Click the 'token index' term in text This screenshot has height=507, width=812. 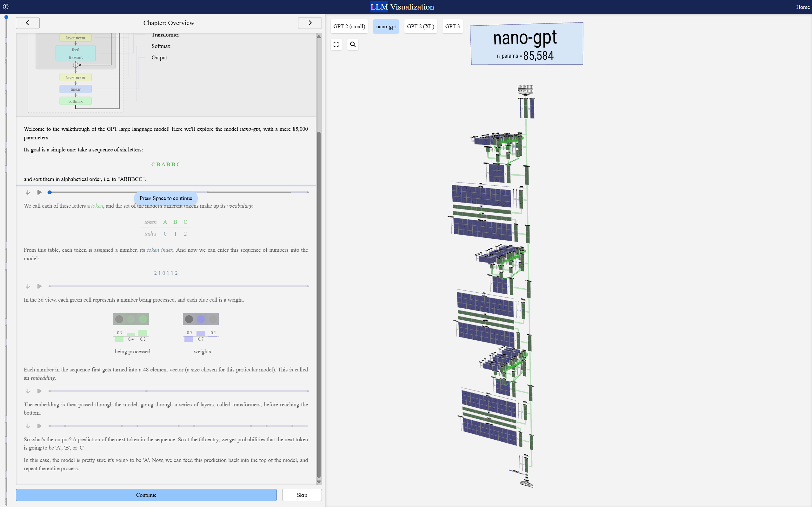point(160,250)
